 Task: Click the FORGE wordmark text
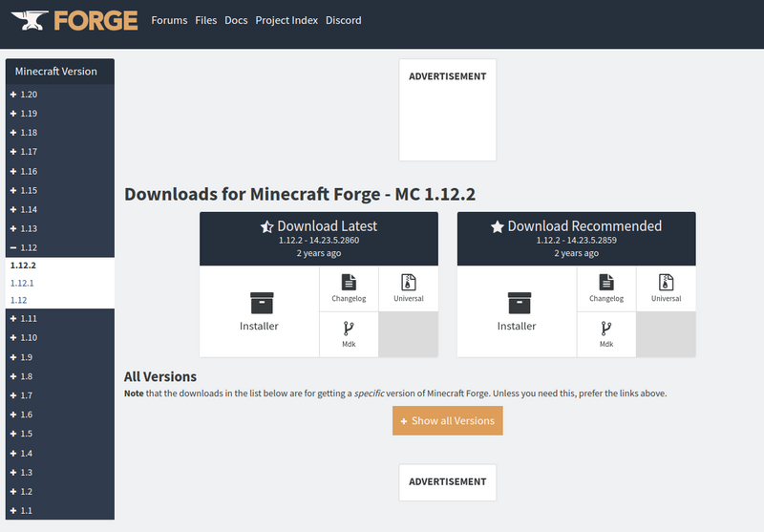tap(95, 20)
